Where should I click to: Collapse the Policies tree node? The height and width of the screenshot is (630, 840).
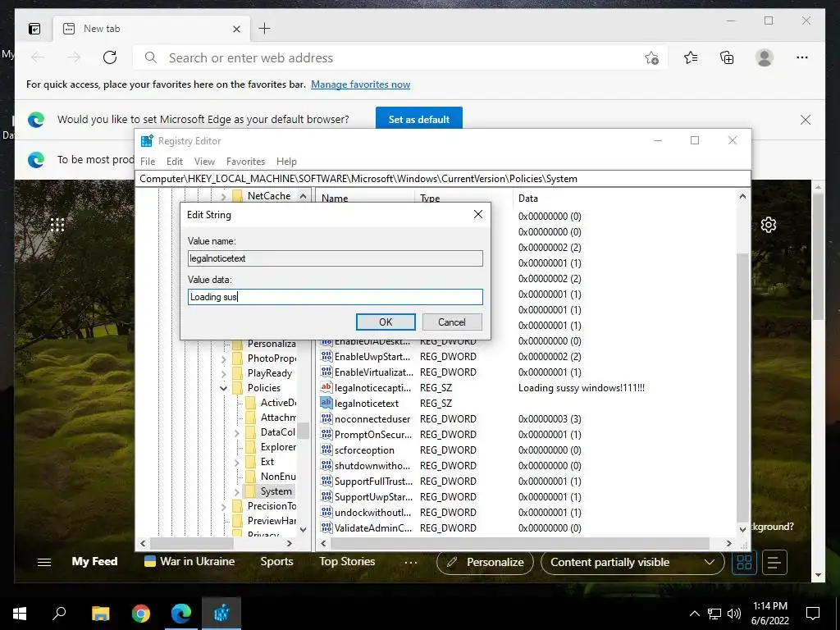[223, 388]
